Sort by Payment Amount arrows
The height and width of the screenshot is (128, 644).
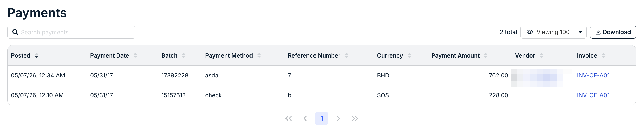click(x=486, y=55)
